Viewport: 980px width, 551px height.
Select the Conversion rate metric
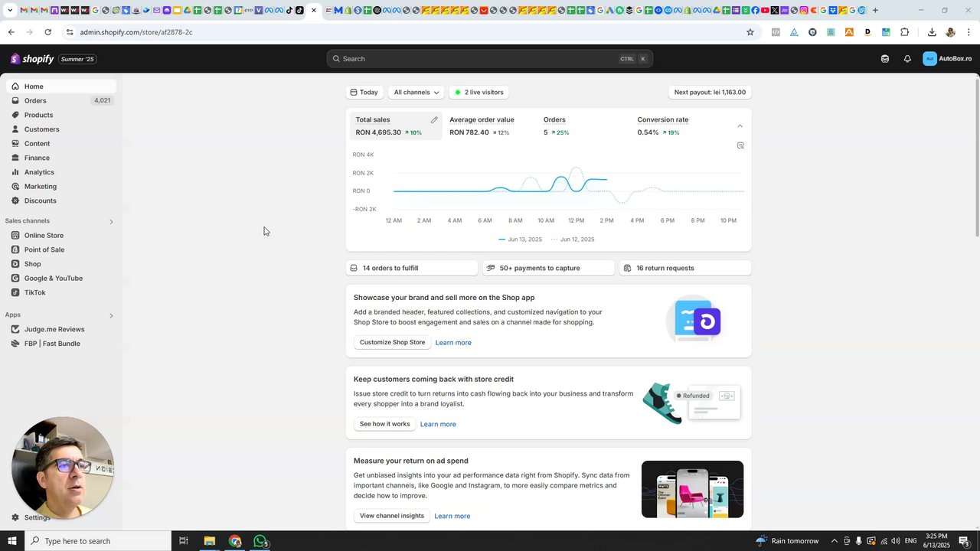[678, 126]
